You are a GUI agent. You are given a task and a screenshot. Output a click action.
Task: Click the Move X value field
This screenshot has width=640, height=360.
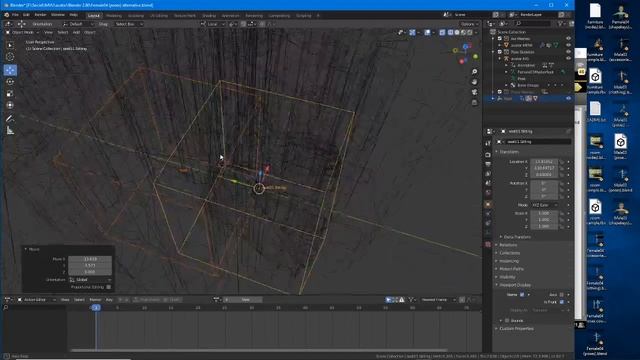coord(90,259)
